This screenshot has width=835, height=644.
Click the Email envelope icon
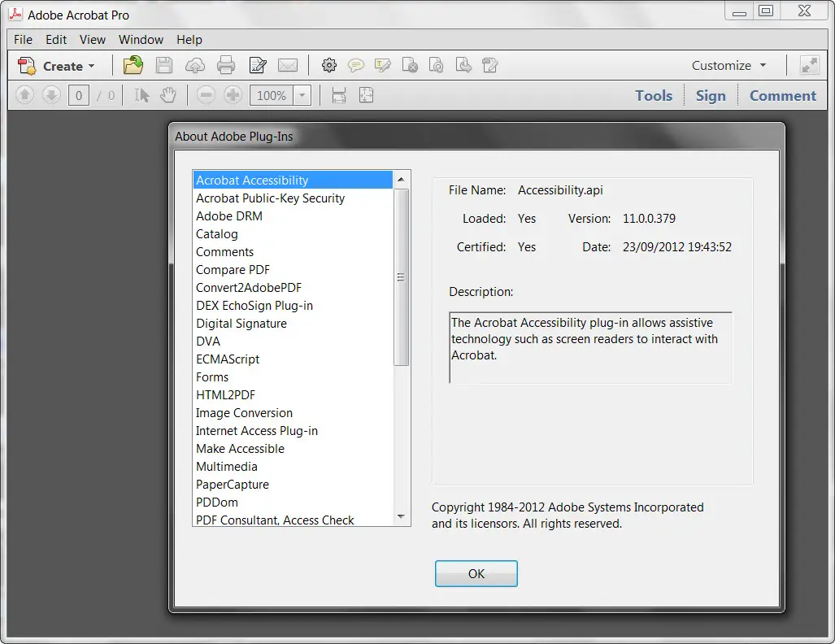pyautogui.click(x=288, y=66)
